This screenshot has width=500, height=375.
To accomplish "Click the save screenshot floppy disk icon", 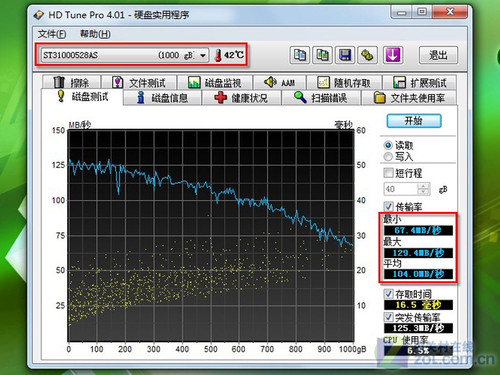I will (345, 55).
